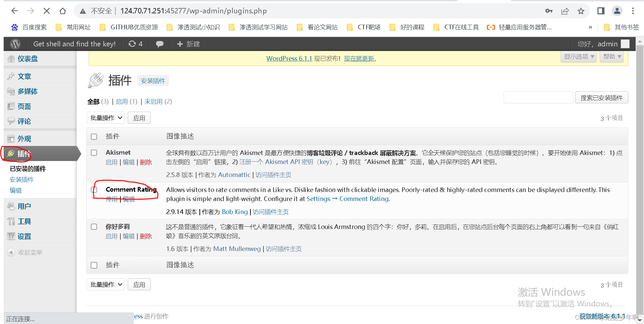Open the updates icon showing 4
644x324 pixels.
[x=135, y=44]
